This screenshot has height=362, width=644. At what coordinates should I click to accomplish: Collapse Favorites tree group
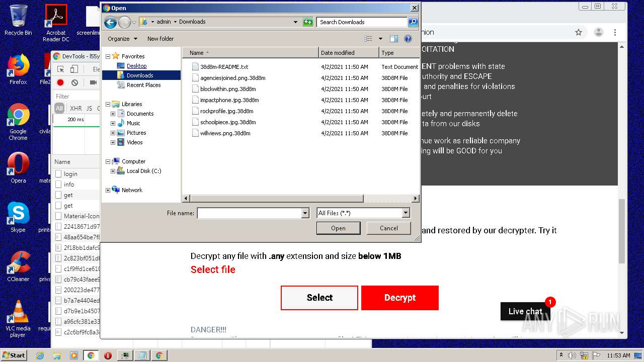pos(108,56)
